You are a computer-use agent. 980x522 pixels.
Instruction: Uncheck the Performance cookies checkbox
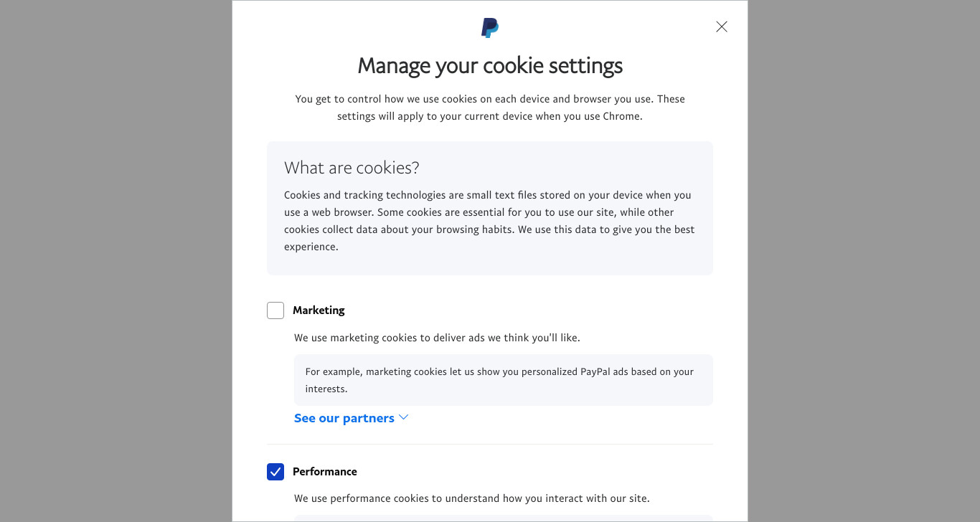pyautogui.click(x=275, y=471)
